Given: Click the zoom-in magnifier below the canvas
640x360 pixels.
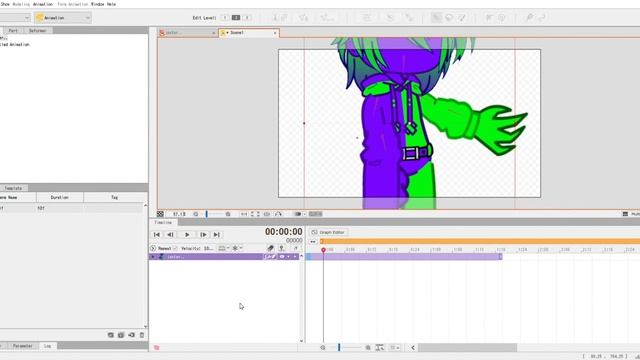Looking at the screenshot, I should click(x=228, y=214).
